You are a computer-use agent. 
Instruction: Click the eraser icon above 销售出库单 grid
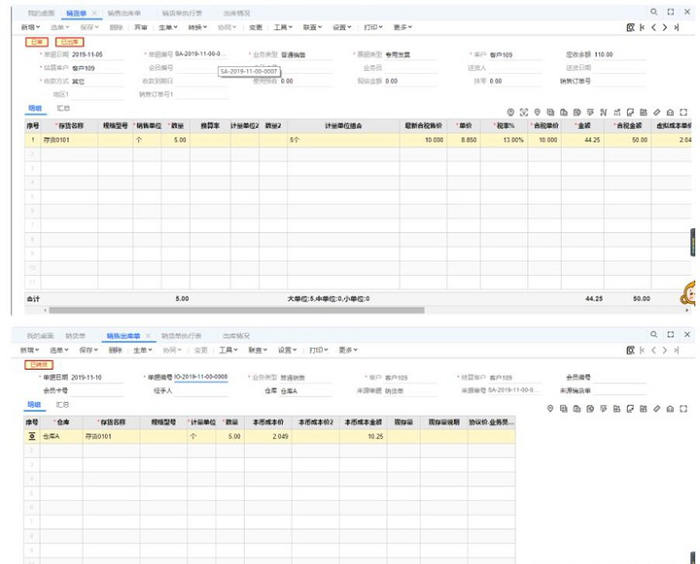(x=656, y=408)
